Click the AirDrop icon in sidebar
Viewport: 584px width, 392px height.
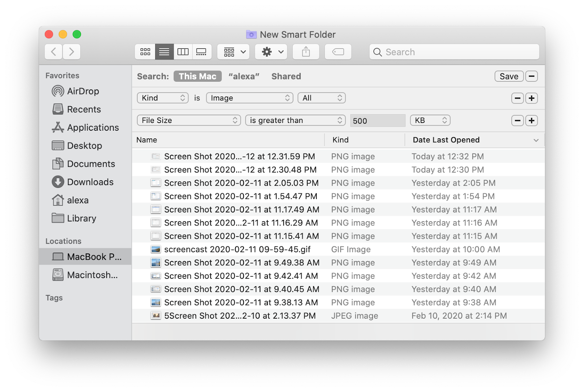[x=58, y=91]
